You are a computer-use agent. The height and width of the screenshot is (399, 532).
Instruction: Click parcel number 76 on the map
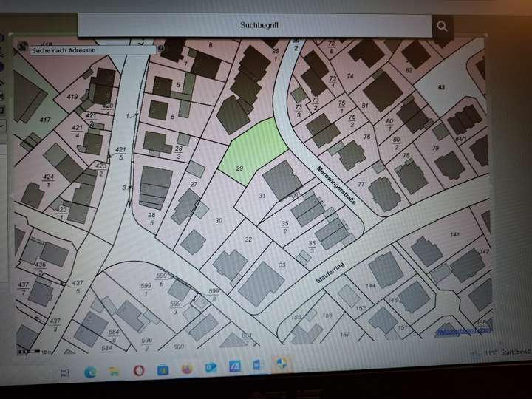(x=366, y=137)
